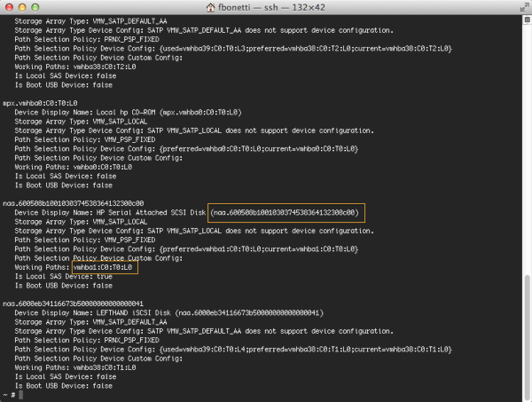Click the last "Is Boot USB Device: false" line
Screen dimensions: 532x402
tap(64, 386)
